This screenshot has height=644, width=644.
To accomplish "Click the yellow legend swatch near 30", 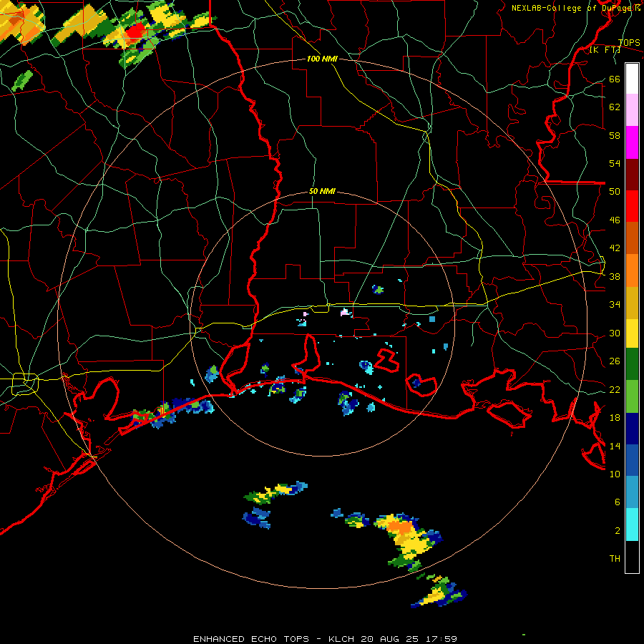I will coord(632,333).
